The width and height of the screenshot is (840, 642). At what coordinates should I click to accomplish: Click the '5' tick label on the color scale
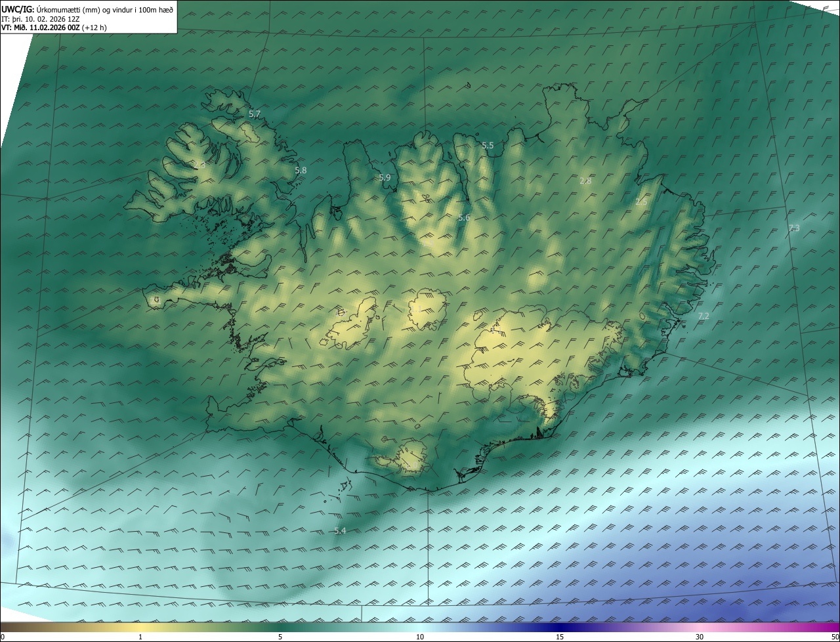tap(280, 637)
